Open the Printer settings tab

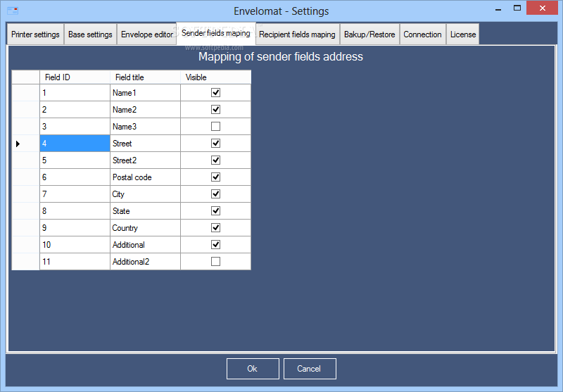click(35, 34)
